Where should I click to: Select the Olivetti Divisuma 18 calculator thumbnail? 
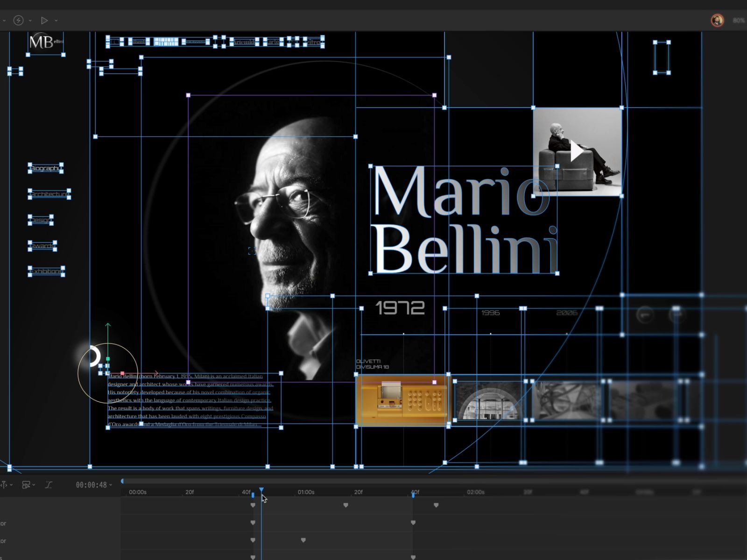click(x=402, y=399)
